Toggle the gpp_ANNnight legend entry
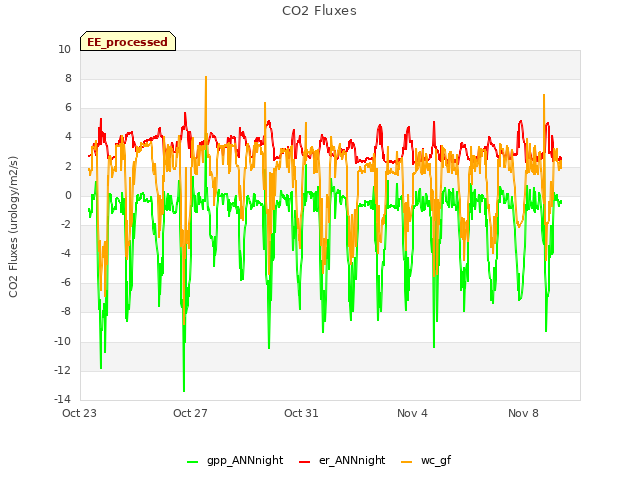 [235, 460]
